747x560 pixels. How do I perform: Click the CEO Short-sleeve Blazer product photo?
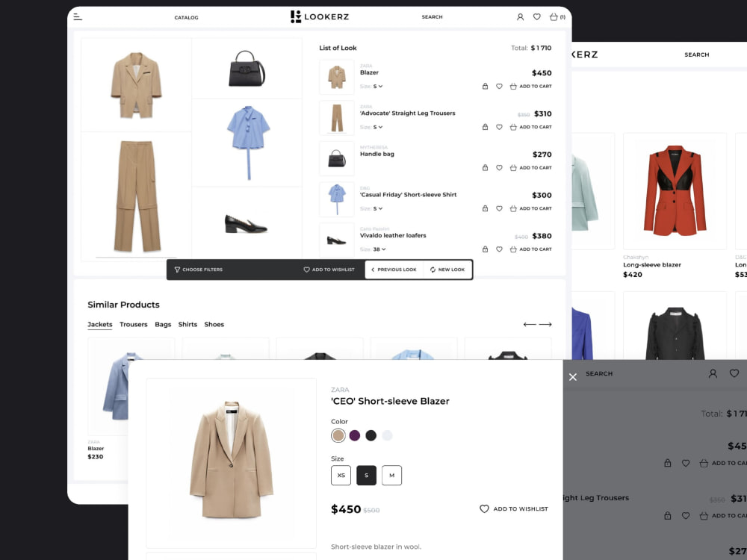(231, 463)
